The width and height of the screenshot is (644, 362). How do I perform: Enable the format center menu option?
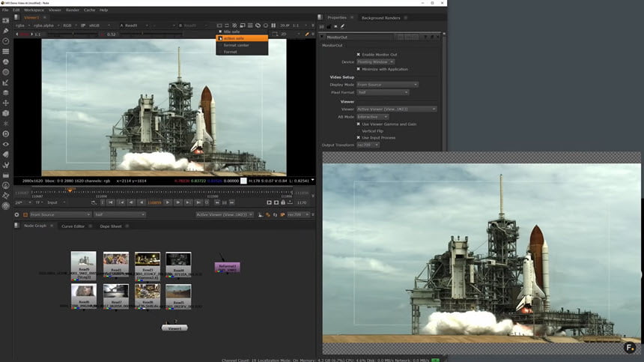click(x=242, y=45)
